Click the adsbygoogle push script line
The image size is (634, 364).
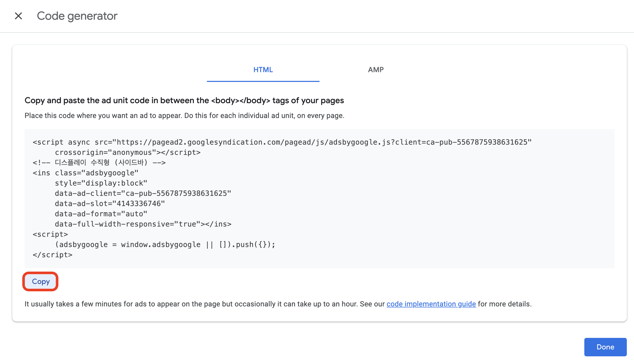tap(165, 244)
